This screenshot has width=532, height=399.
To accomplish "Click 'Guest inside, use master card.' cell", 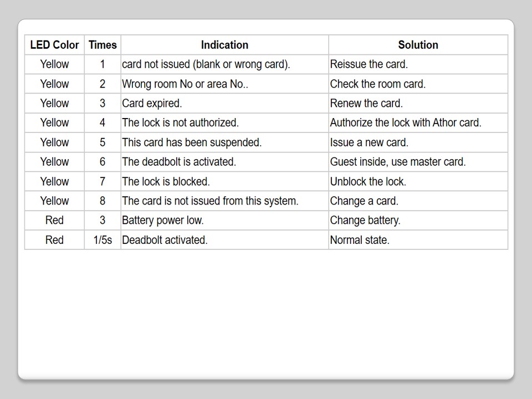I will pyautogui.click(x=398, y=162).
